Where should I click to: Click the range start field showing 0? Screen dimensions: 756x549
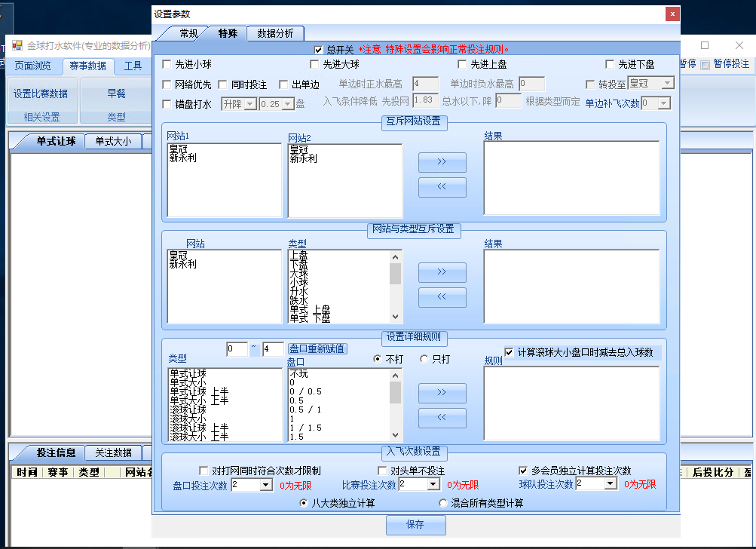pos(237,349)
